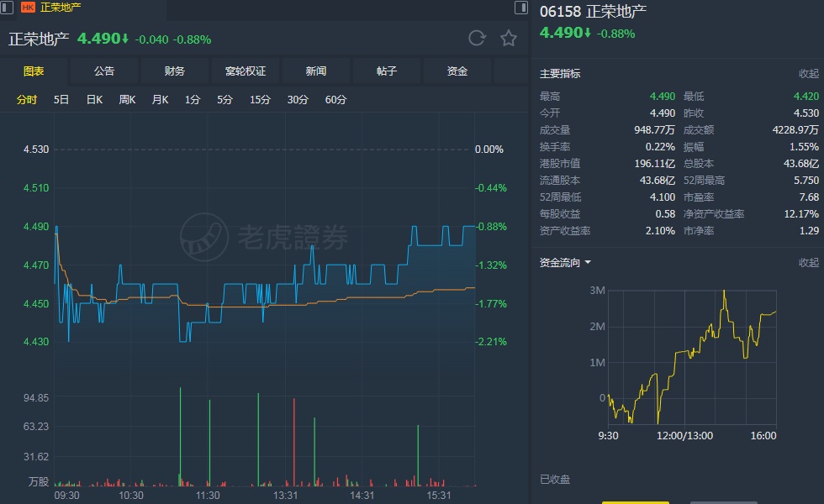Select the 1分 interval
This screenshot has width=824, height=504.
(193, 99)
